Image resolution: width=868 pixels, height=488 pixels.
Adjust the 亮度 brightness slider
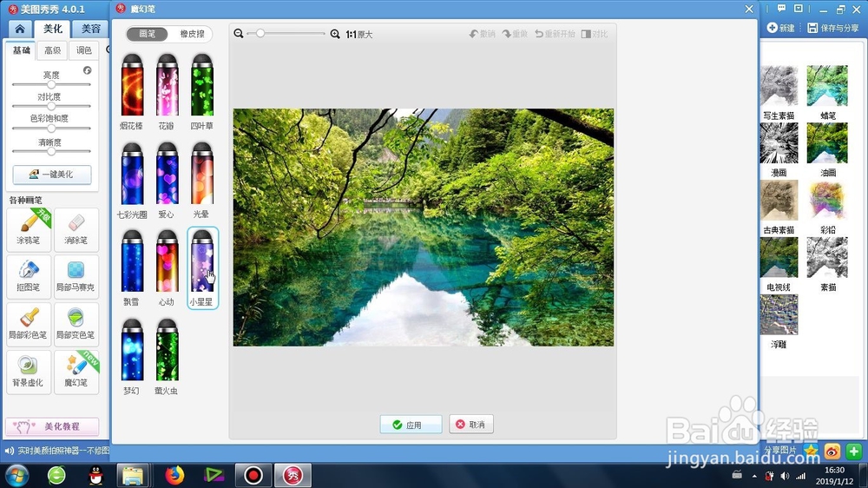[x=51, y=85]
